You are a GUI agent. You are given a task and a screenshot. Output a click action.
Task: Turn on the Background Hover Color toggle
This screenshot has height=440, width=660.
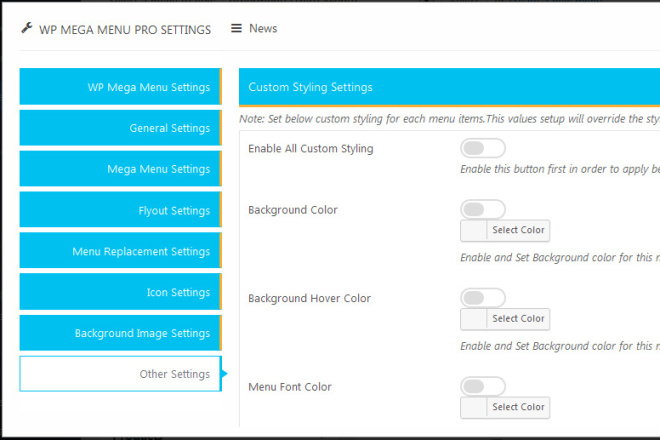(483, 298)
